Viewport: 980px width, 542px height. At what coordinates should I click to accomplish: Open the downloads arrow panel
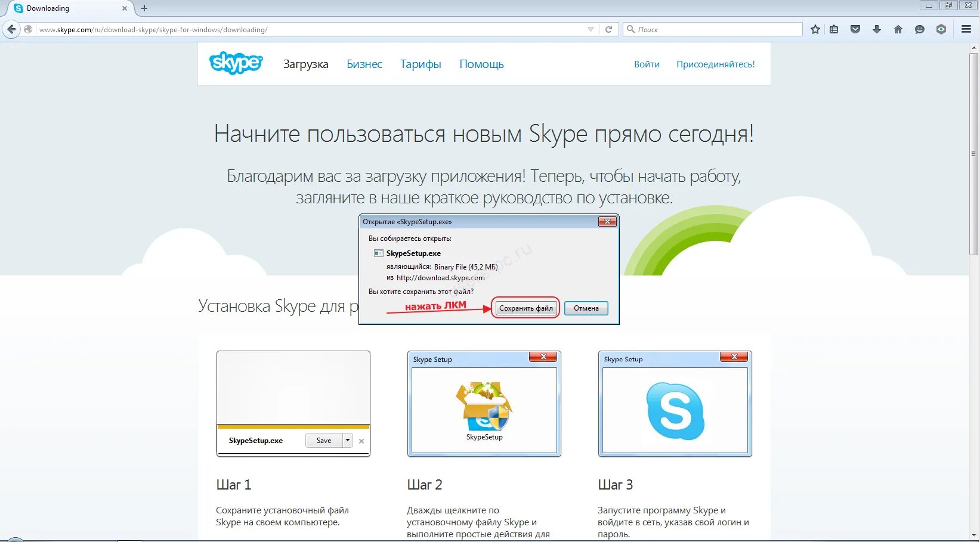pyautogui.click(x=877, y=29)
